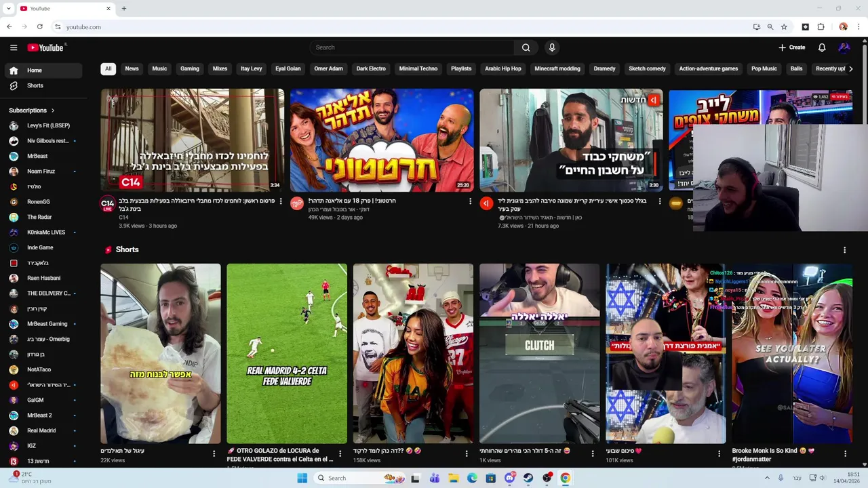The image size is (868, 488).
Task: Open Chrome profile avatar
Action: point(843,26)
